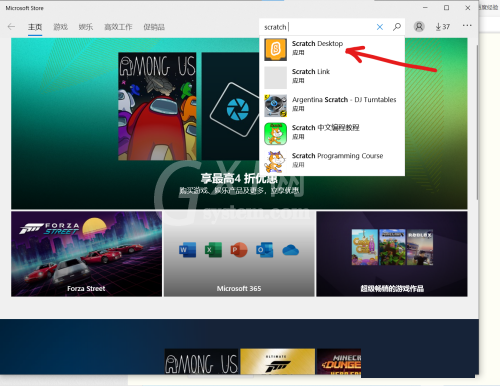Open the 促销品 deals tab

coord(154,27)
